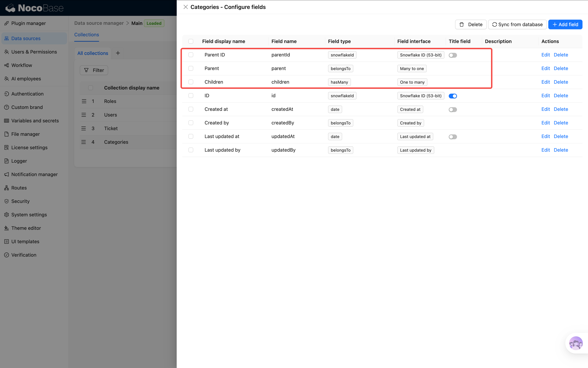The width and height of the screenshot is (588, 368).
Task: Click Sync from database button
Action: click(x=517, y=25)
